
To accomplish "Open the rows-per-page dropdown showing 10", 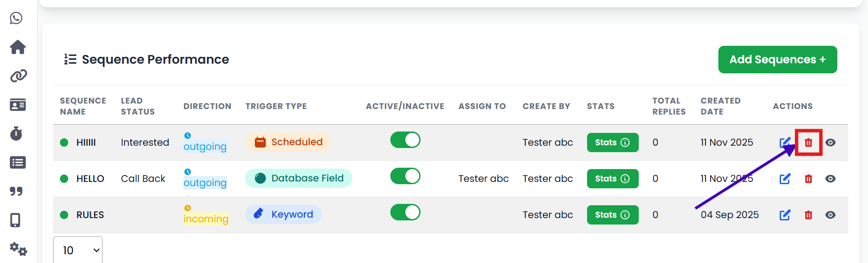I will point(78,250).
